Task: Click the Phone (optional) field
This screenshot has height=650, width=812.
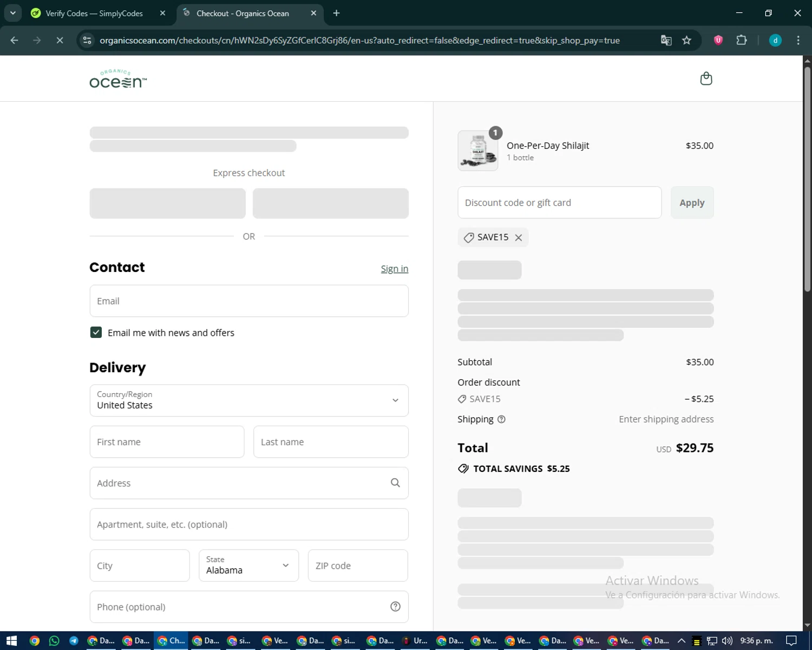Action: click(x=249, y=607)
